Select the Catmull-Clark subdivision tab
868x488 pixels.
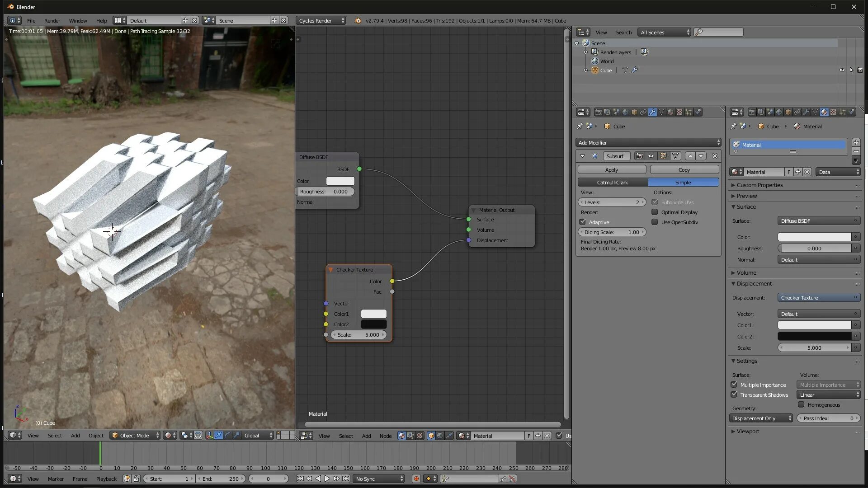click(x=612, y=182)
